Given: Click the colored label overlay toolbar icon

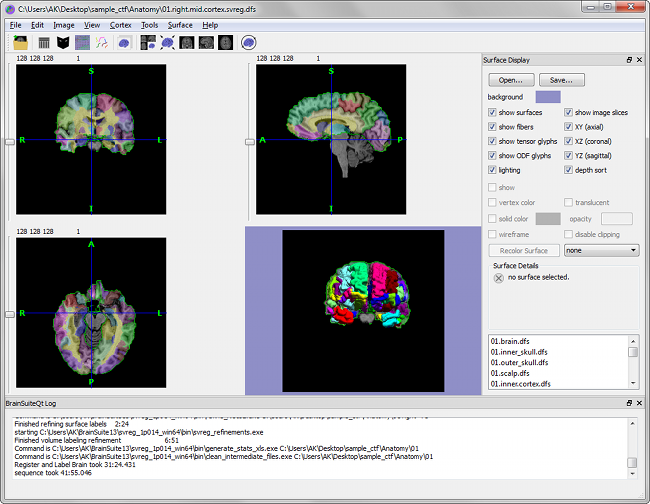Looking at the screenshot, I should click(82, 43).
